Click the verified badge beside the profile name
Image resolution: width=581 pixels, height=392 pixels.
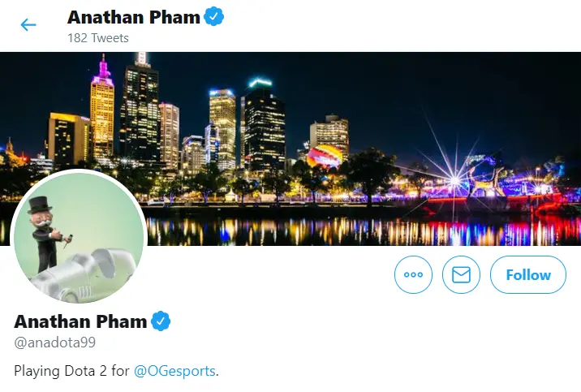(x=161, y=321)
